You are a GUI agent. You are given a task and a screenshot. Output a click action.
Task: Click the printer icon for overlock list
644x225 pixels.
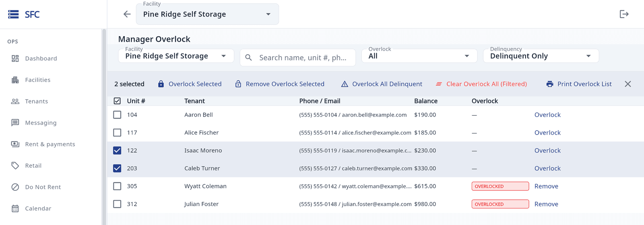pos(550,84)
